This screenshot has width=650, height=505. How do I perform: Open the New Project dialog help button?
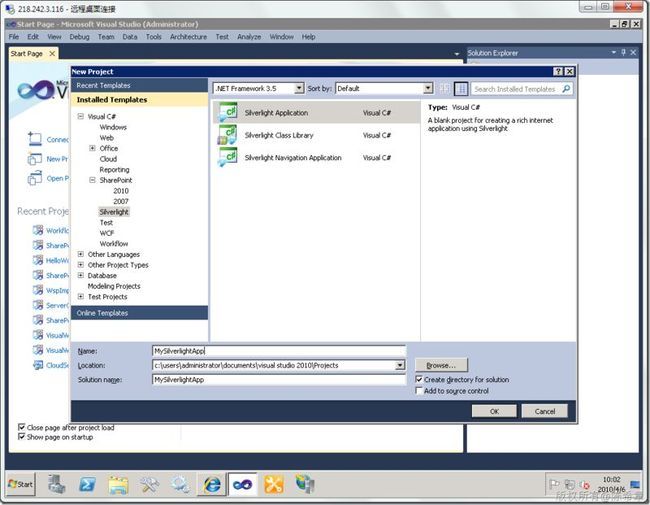click(558, 71)
